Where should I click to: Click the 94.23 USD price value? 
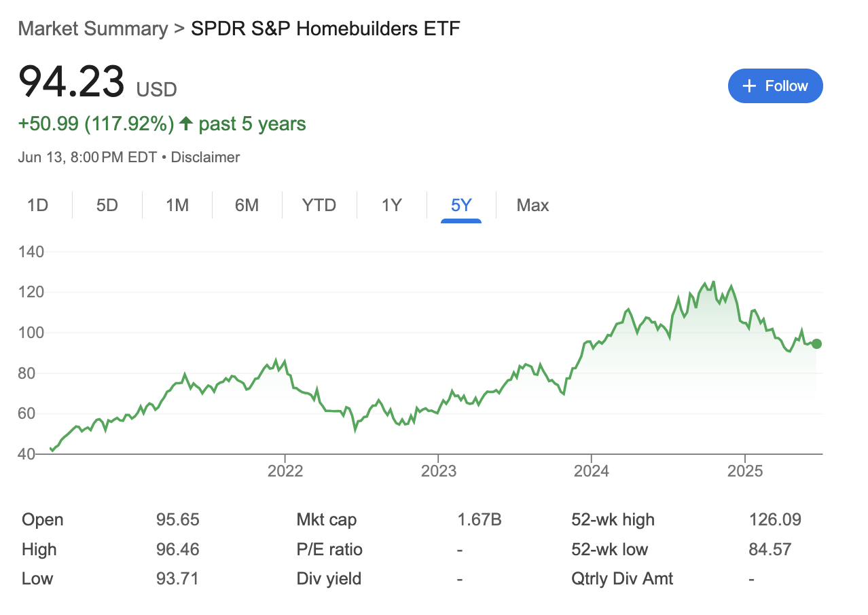(x=71, y=81)
